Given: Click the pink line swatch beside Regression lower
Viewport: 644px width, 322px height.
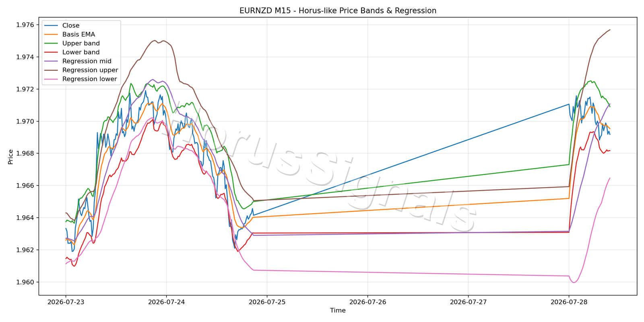Looking at the screenshot, I should [51, 79].
